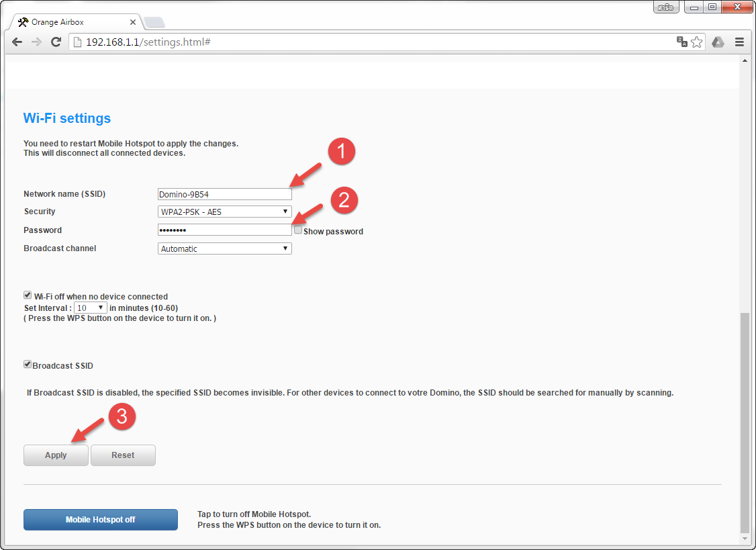Click the Apply button
The width and height of the screenshot is (756, 550).
(56, 455)
